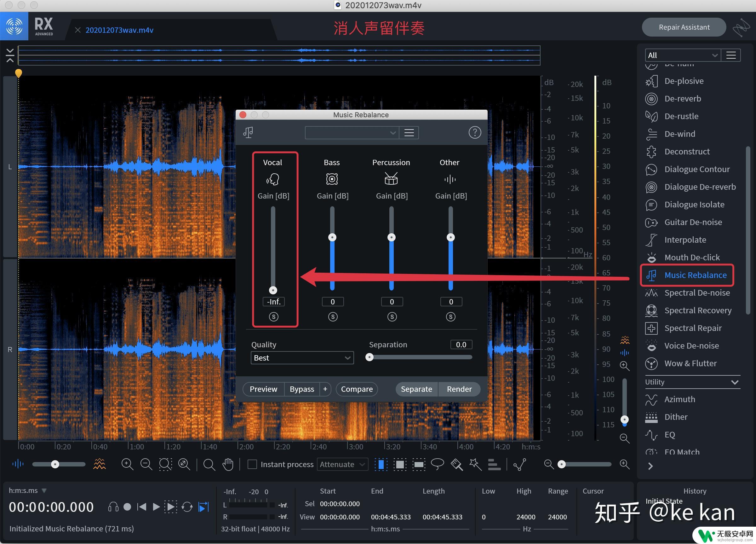Click the Preview button
756x544 pixels.
coord(263,389)
